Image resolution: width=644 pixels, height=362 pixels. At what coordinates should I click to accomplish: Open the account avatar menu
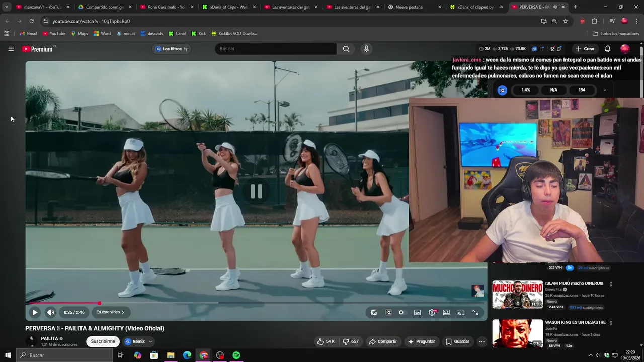tap(625, 49)
